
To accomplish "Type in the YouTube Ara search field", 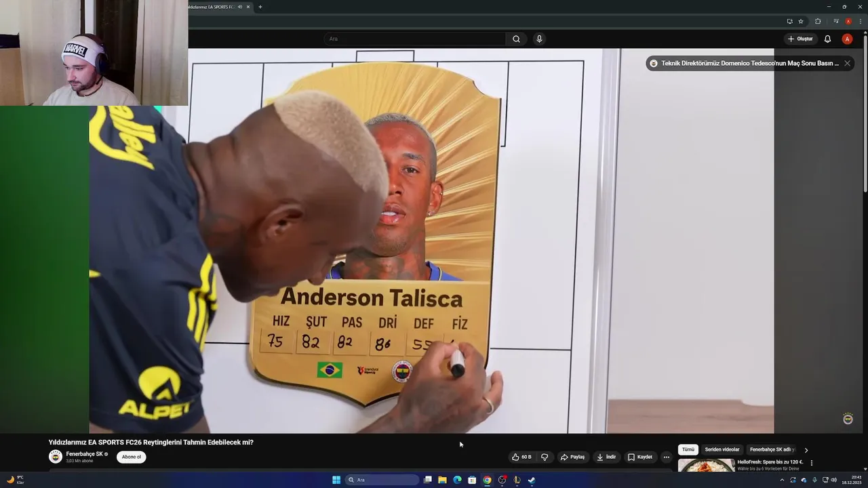I will 415,39.
